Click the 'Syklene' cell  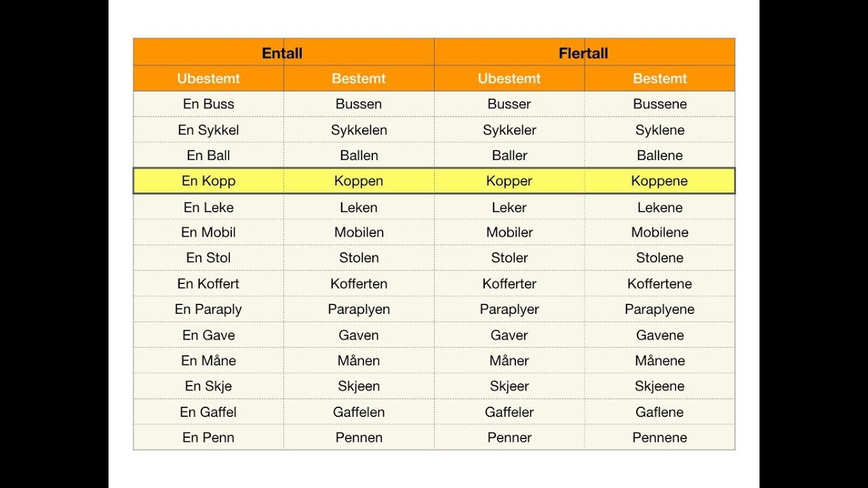(x=660, y=130)
